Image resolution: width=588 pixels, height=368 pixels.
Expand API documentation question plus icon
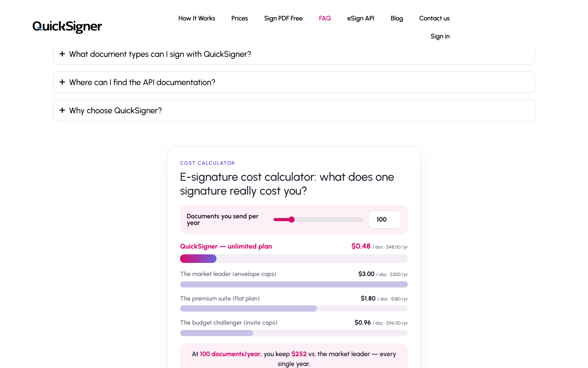(x=62, y=82)
